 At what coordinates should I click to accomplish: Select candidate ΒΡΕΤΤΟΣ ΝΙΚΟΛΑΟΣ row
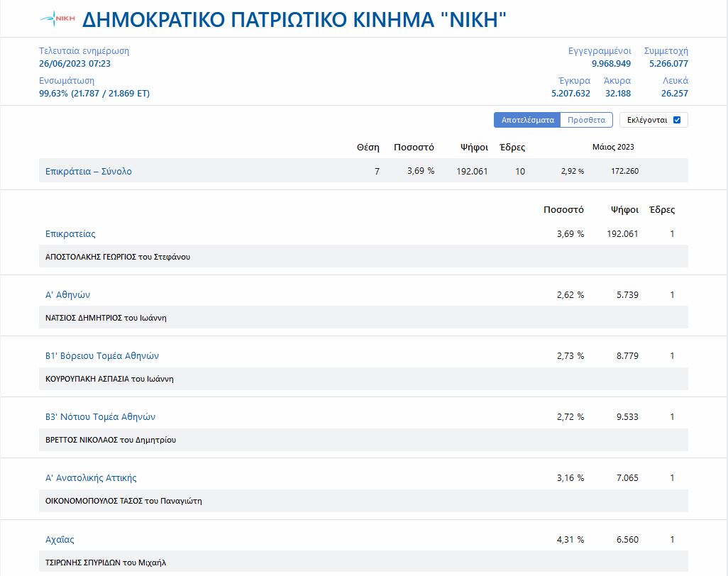(x=110, y=440)
